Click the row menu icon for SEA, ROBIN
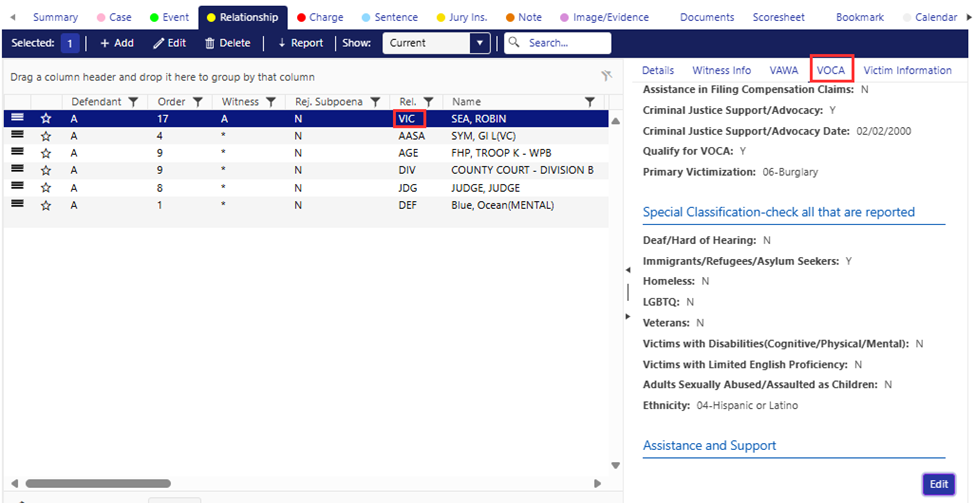 [17, 118]
